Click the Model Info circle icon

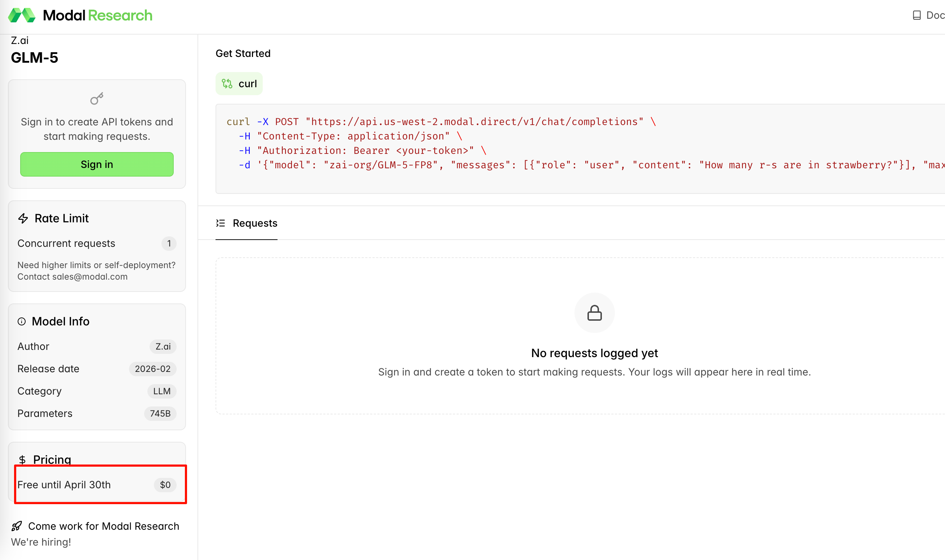pyautogui.click(x=22, y=321)
